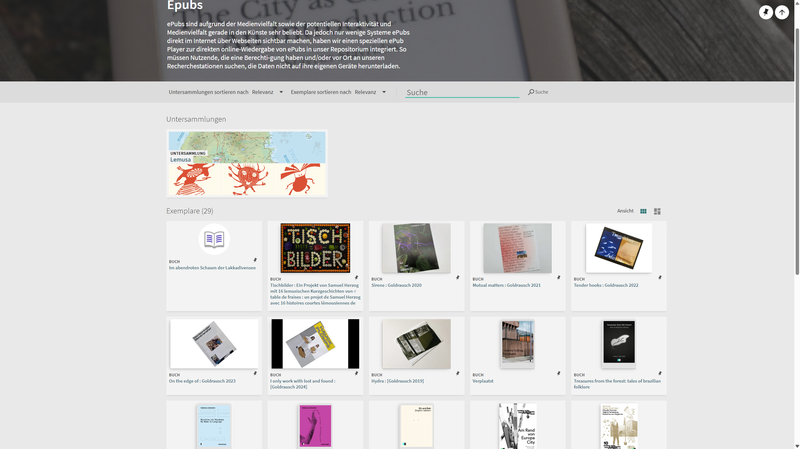Click the Hydra cover thumbnail
The width and height of the screenshot is (800, 449).
[x=417, y=344]
